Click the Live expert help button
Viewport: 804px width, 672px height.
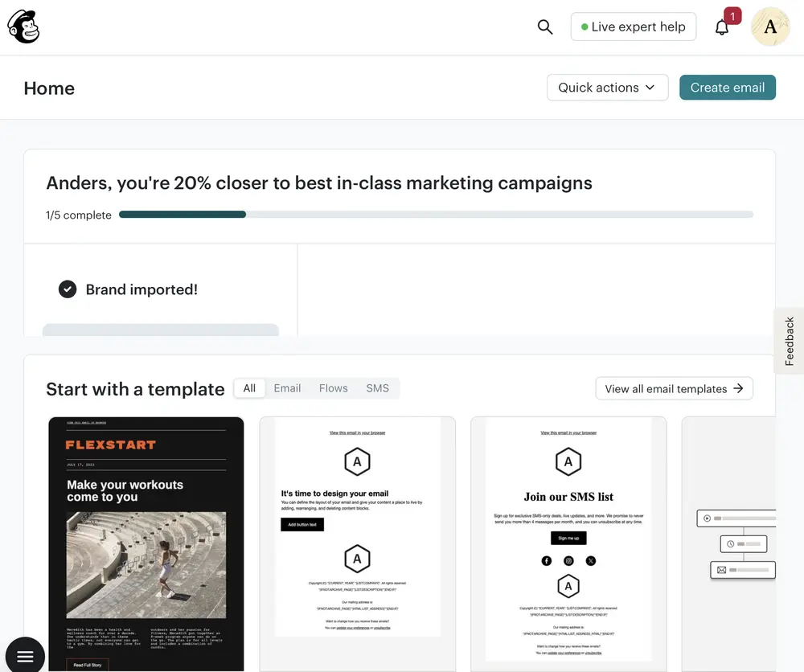click(x=634, y=27)
